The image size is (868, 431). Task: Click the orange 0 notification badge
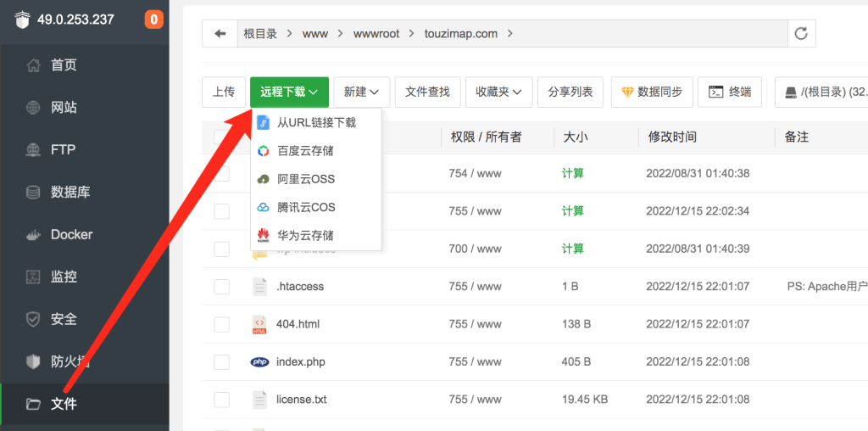154,20
